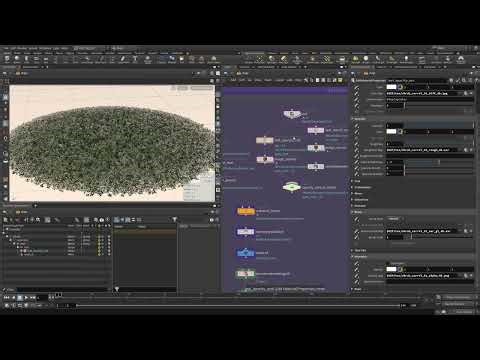Screen dimensions: 480x360
Task: Click the node name field in parameter pane
Action: pos(417,80)
